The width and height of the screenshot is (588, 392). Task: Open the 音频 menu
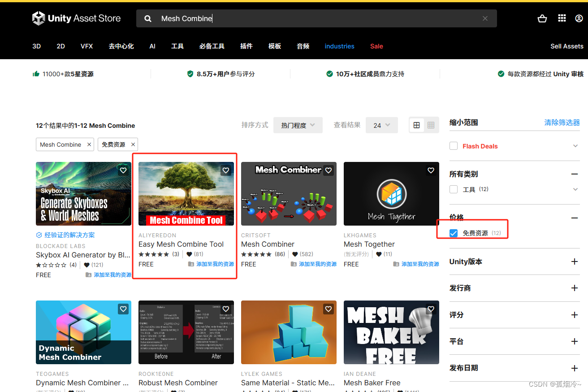point(303,46)
